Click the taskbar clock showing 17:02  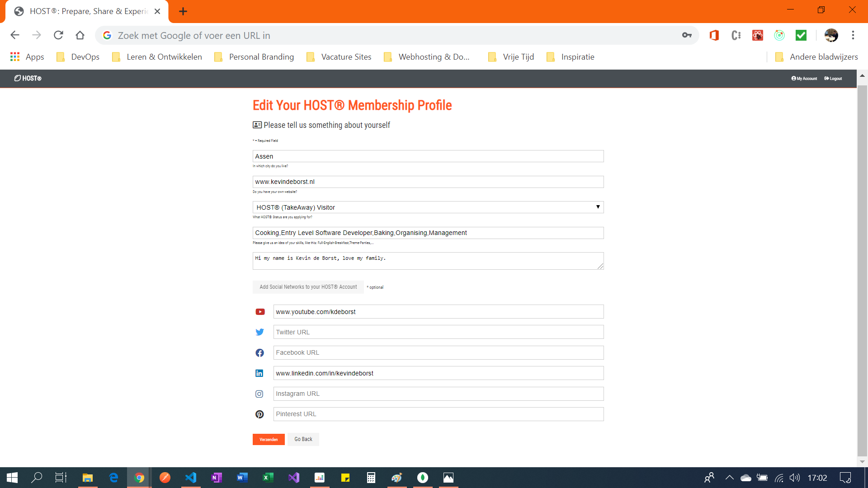point(817,478)
